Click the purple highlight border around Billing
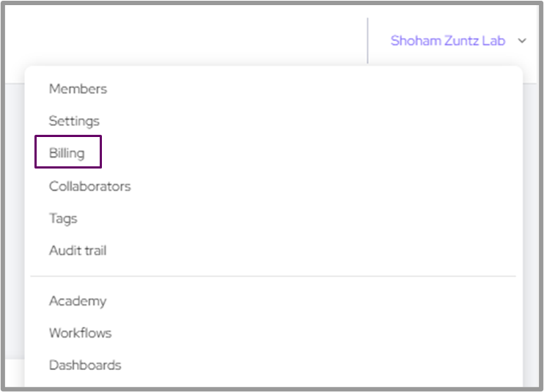The height and width of the screenshot is (392, 544). (35, 152)
